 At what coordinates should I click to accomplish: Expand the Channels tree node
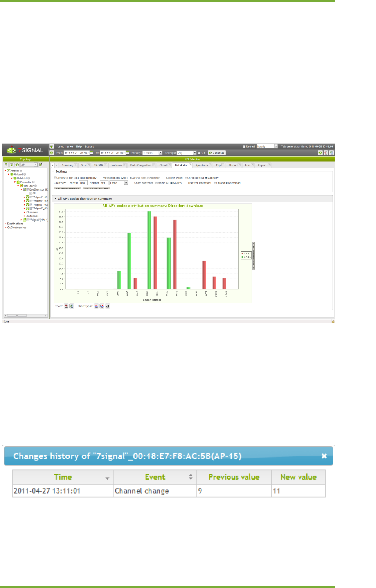point(25,212)
